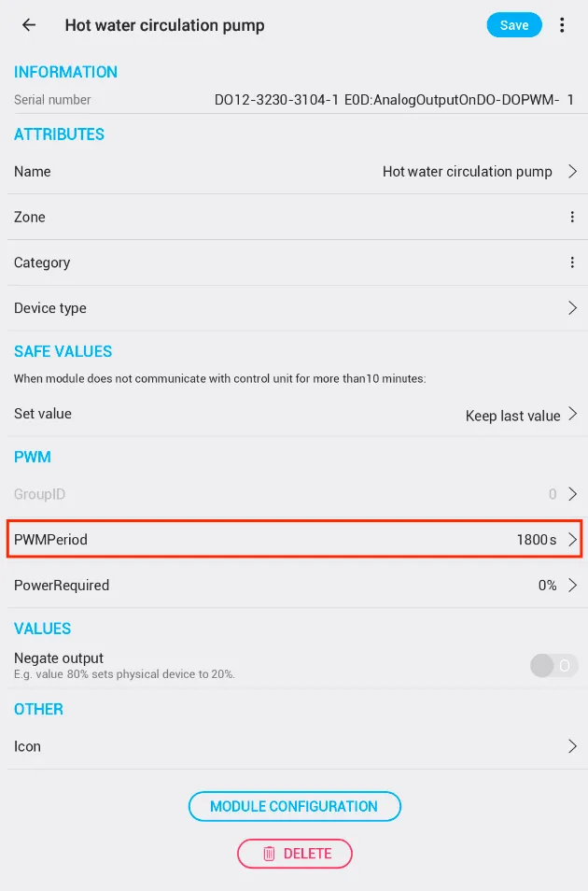This screenshot has height=891, width=588.
Task: Open the Device type chevron
Action: pyautogui.click(x=572, y=308)
